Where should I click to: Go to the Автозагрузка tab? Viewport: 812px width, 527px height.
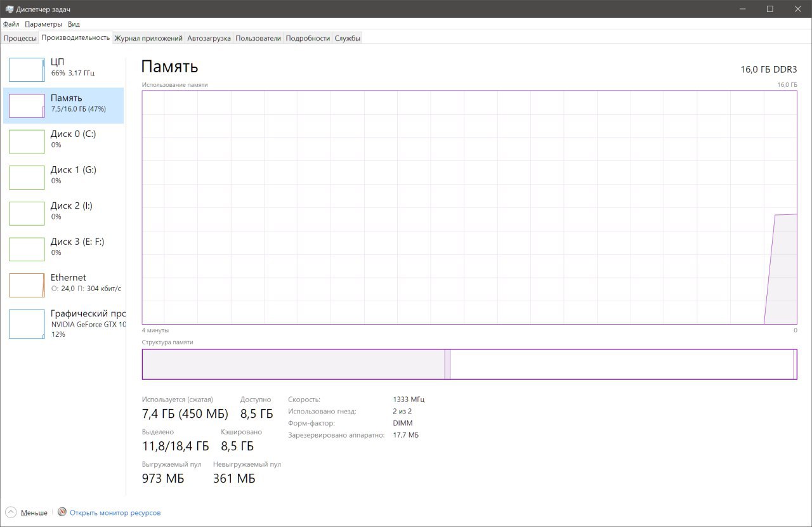coord(209,38)
